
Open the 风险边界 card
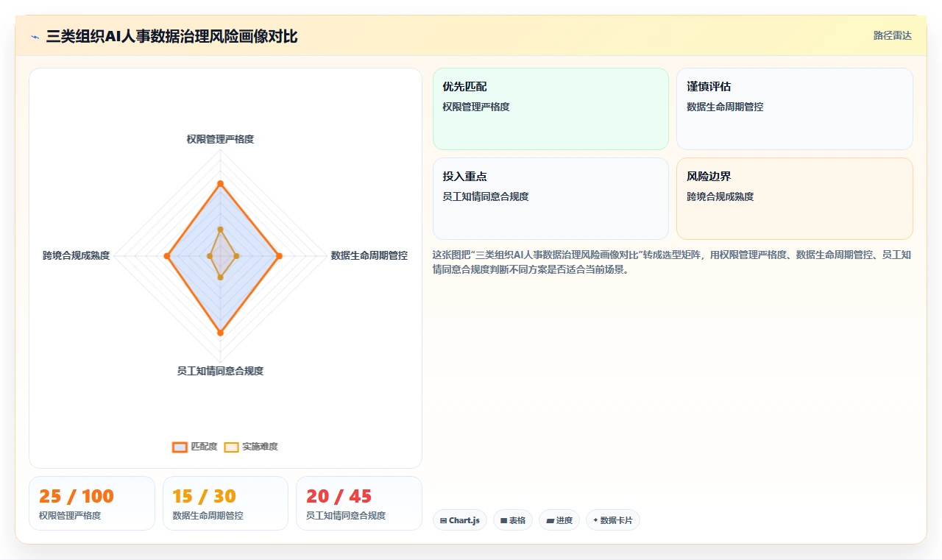pos(795,199)
